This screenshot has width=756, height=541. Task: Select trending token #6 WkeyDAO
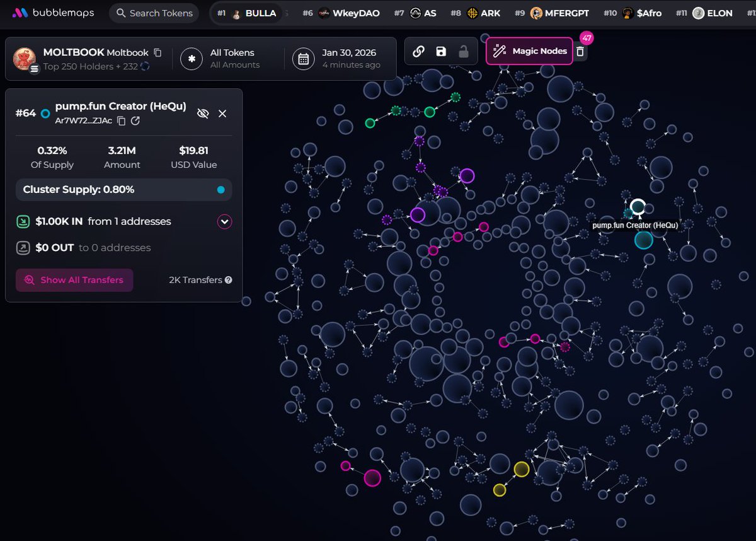click(341, 13)
